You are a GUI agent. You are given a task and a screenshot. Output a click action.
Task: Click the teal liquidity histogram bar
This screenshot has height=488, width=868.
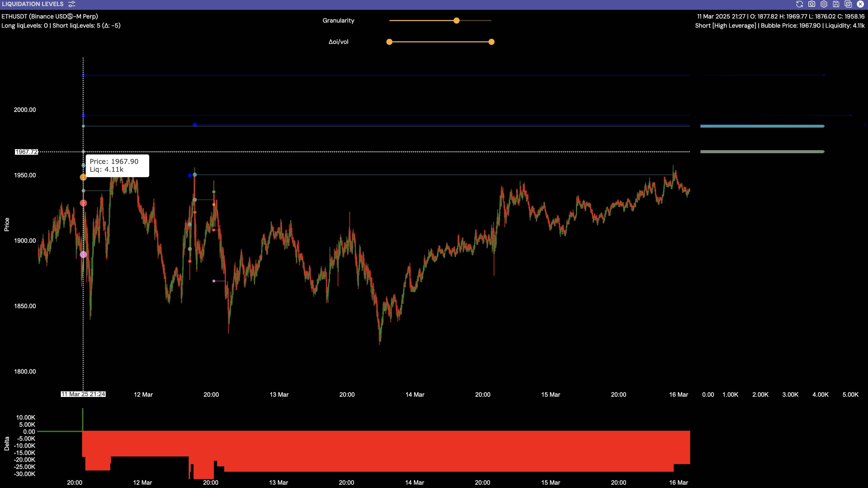tap(762, 126)
